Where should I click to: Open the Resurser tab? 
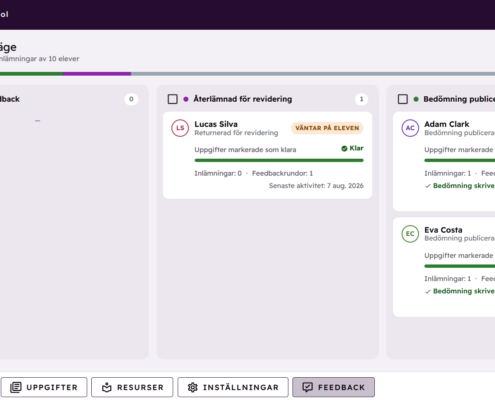tap(132, 387)
